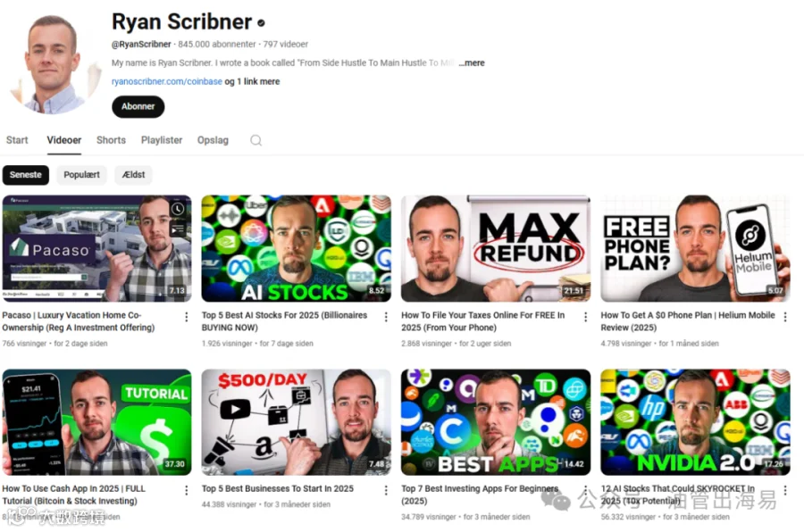Open three-dot menu for AI Stocks video
This screenshot has width=804, height=532.
click(x=386, y=317)
